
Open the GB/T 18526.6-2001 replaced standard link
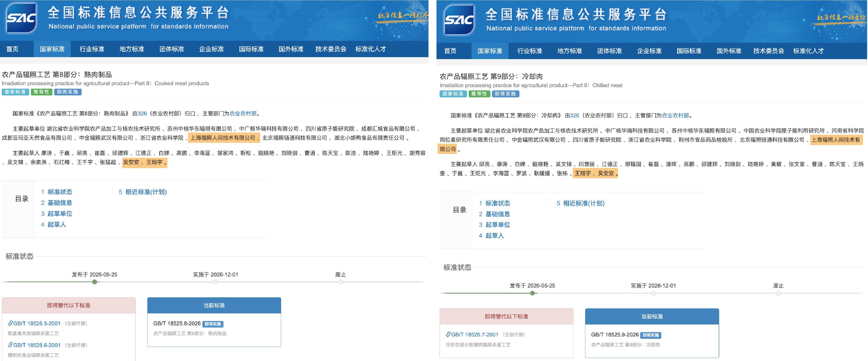pyautogui.click(x=37, y=345)
